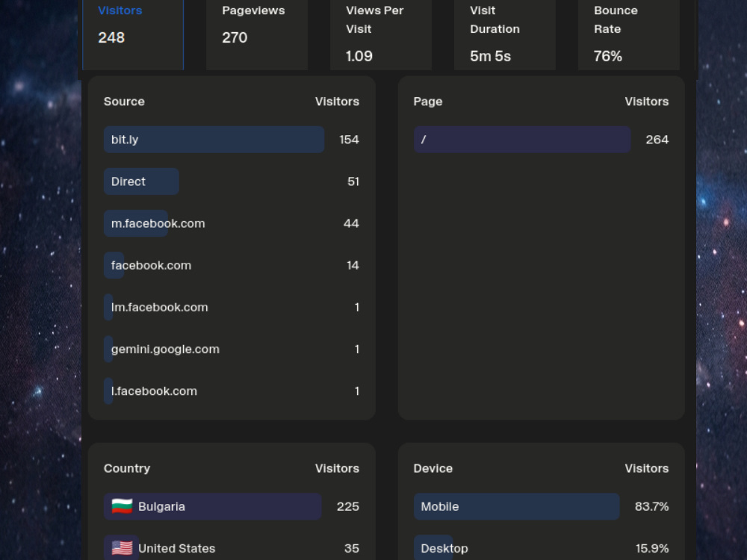Click the '/' page row
This screenshot has width=747, height=560.
[x=541, y=140]
